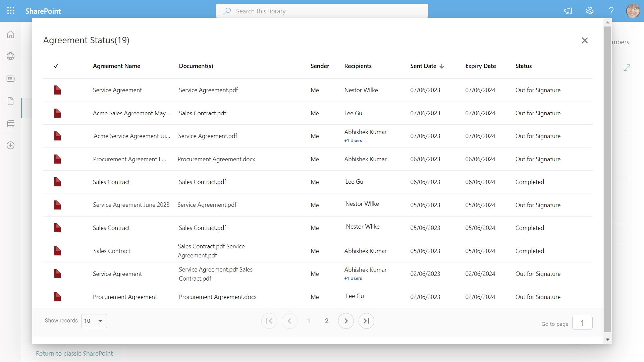Click the Search this library box
Image resolution: width=644 pixels, height=362 pixels.
[x=322, y=11]
